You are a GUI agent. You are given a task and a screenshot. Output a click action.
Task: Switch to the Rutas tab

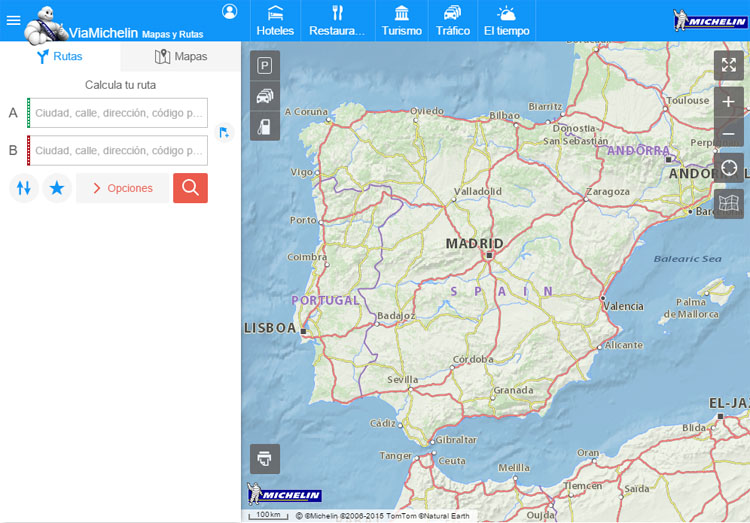coord(60,56)
